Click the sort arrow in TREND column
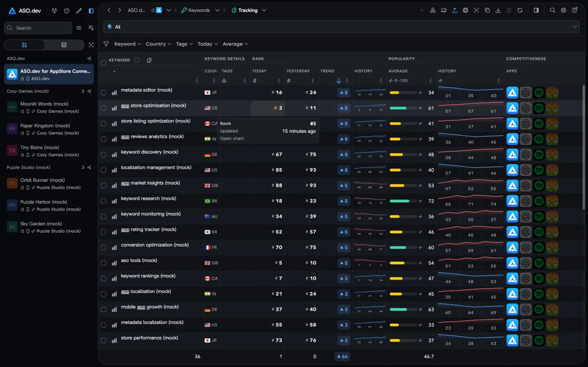The height and width of the screenshot is (367, 588). point(339,81)
